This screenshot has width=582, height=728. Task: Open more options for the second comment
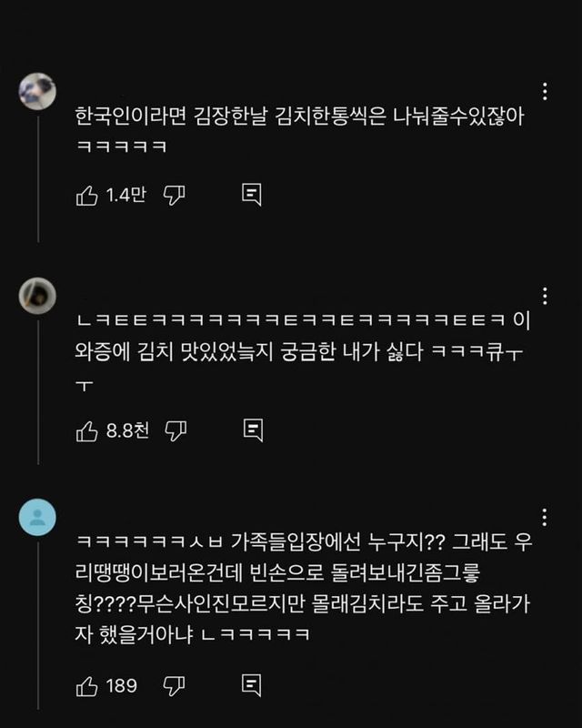coord(543,297)
